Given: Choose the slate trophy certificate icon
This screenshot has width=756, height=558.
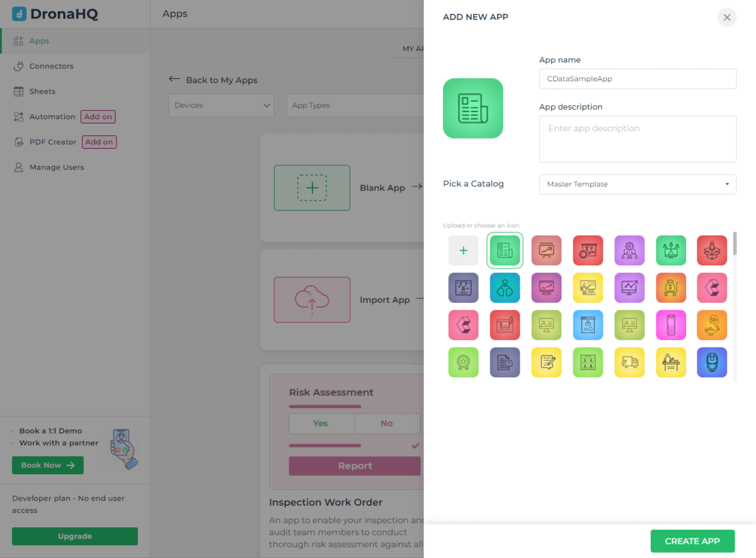Looking at the screenshot, I should (x=463, y=288).
